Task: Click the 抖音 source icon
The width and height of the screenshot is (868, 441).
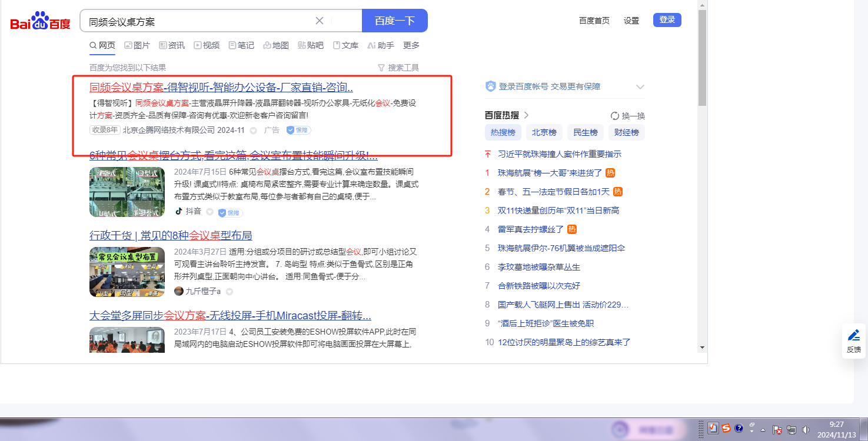Action: 179,212
